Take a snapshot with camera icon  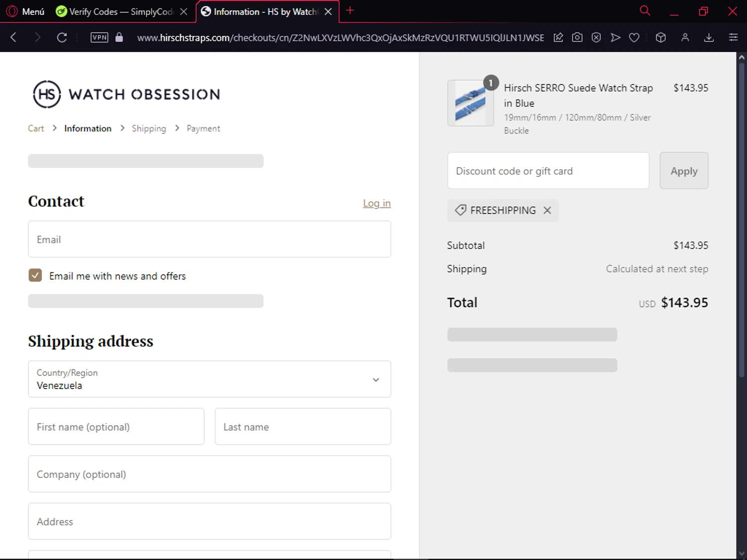click(x=577, y=37)
